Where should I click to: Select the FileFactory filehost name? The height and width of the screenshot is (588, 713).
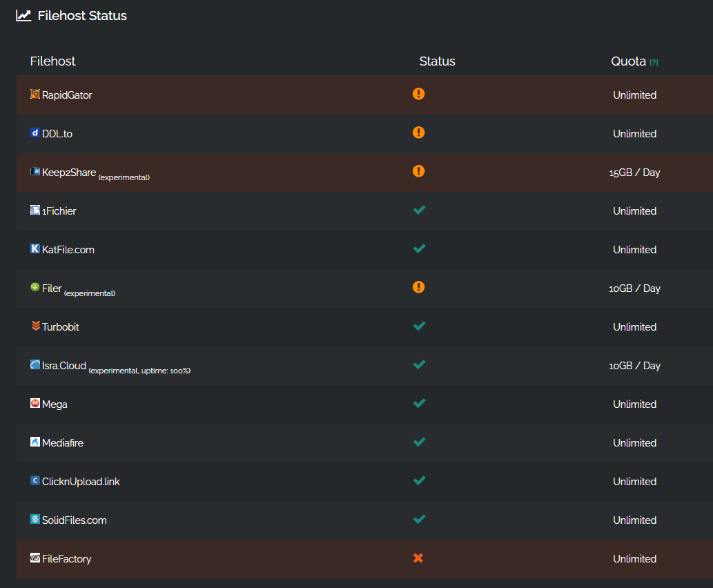(66, 559)
